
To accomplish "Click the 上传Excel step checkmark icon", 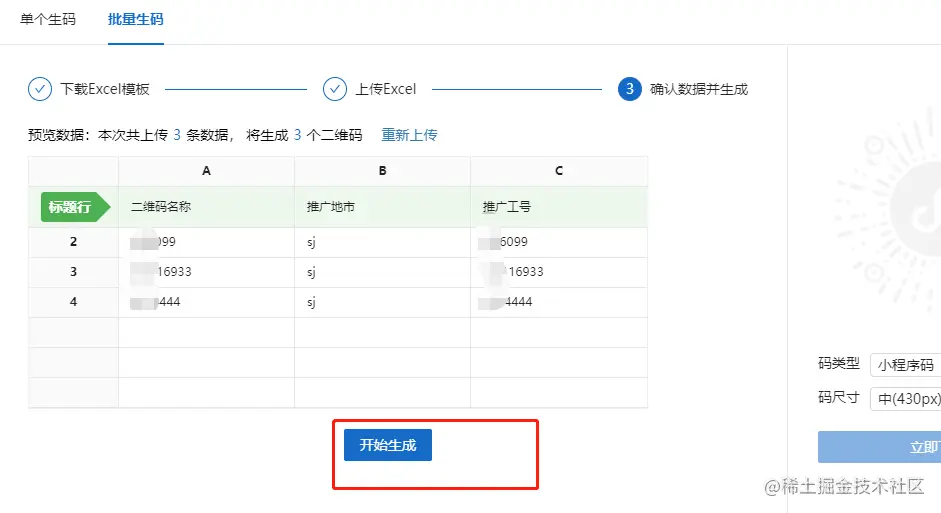I will [335, 89].
